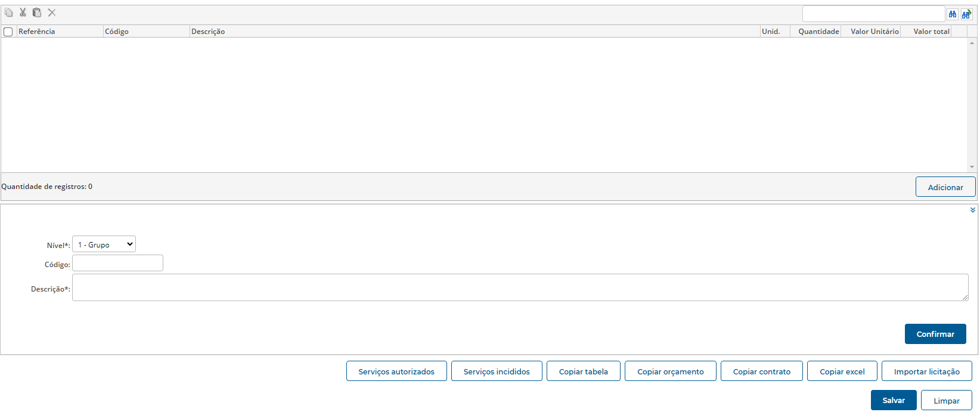Click the X delete icon in the toolbar

click(52, 13)
